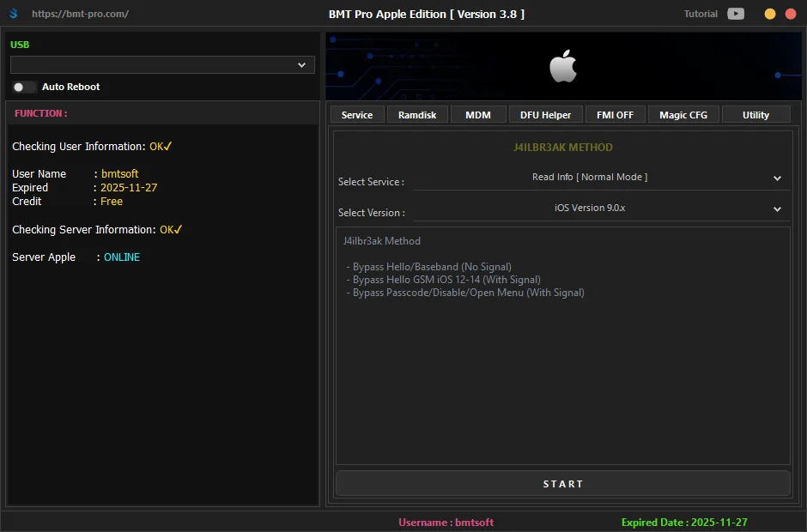This screenshot has width=807, height=532.
Task: Go to the Magic CFG tab
Action: (683, 115)
